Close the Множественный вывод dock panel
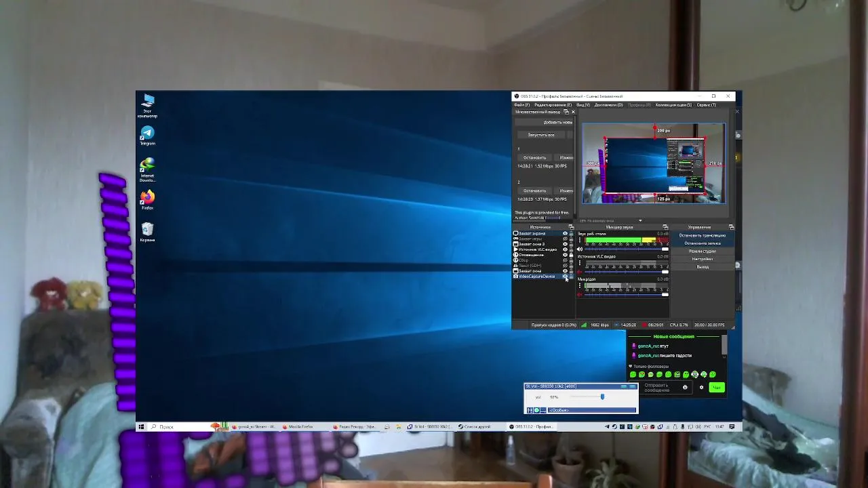The width and height of the screenshot is (868, 488). pyautogui.click(x=573, y=112)
